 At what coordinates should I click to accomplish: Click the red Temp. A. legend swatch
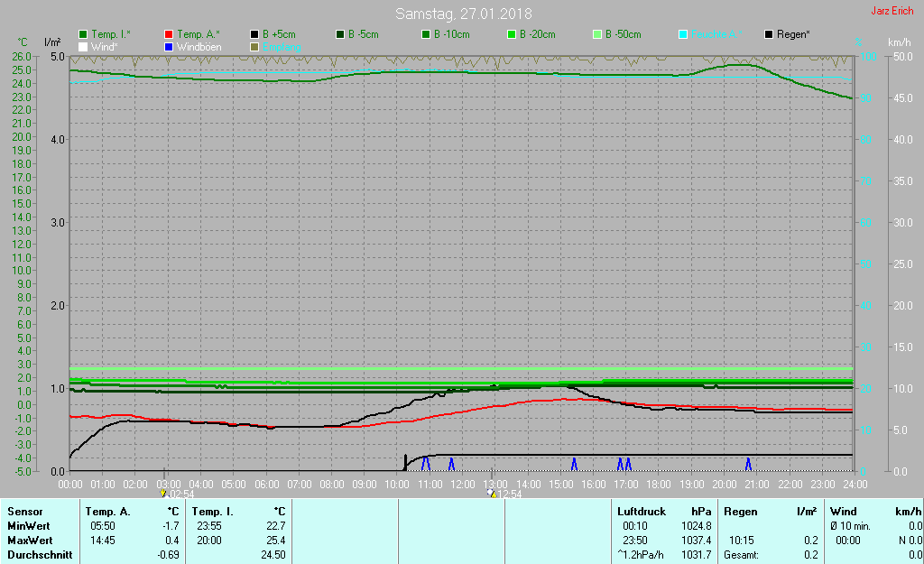[x=171, y=34]
